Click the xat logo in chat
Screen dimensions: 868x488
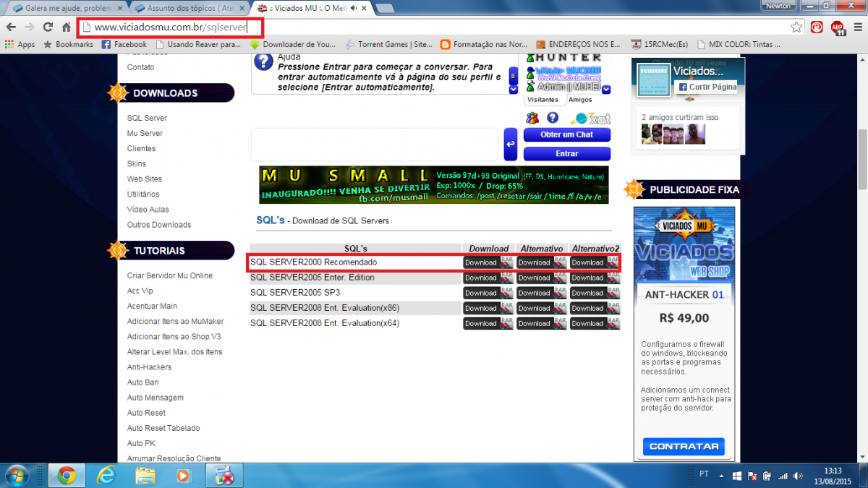[591, 119]
